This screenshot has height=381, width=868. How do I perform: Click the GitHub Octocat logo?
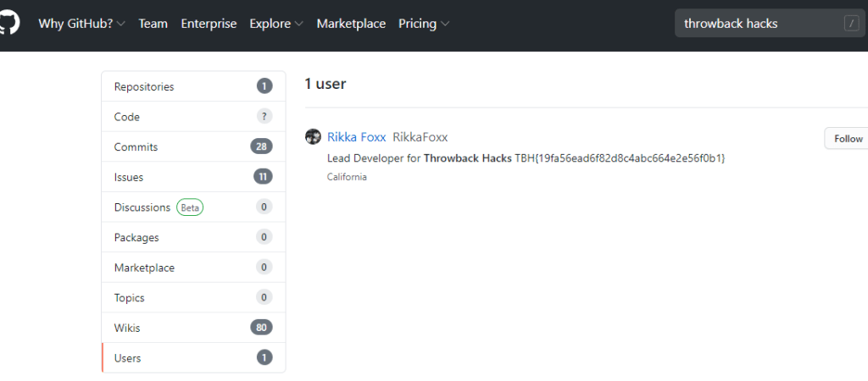(x=8, y=24)
